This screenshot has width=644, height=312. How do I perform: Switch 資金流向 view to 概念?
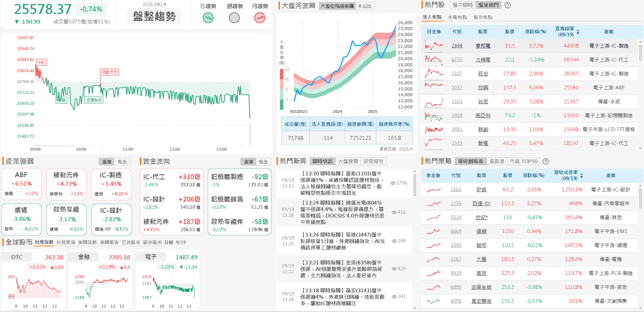coord(263,162)
